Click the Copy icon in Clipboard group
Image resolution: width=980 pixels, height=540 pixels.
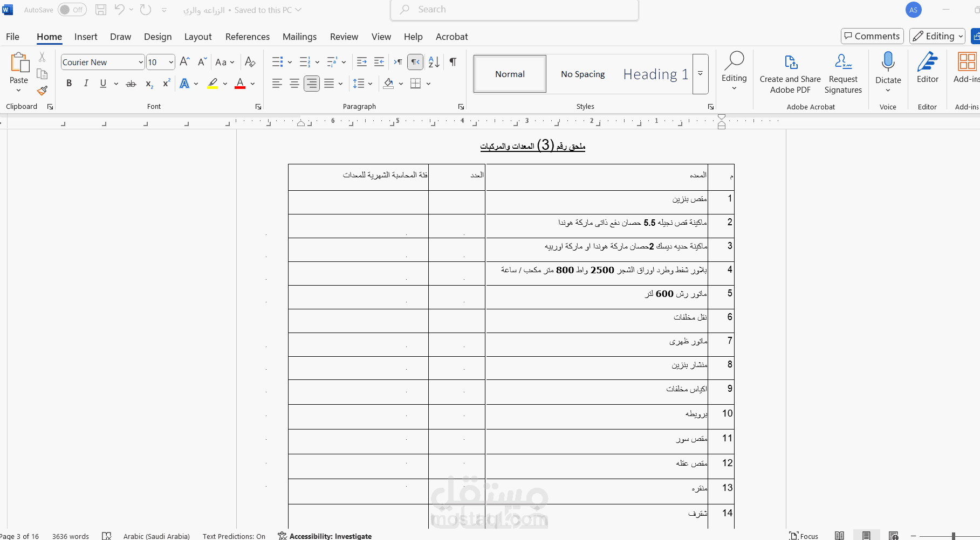pos(42,74)
